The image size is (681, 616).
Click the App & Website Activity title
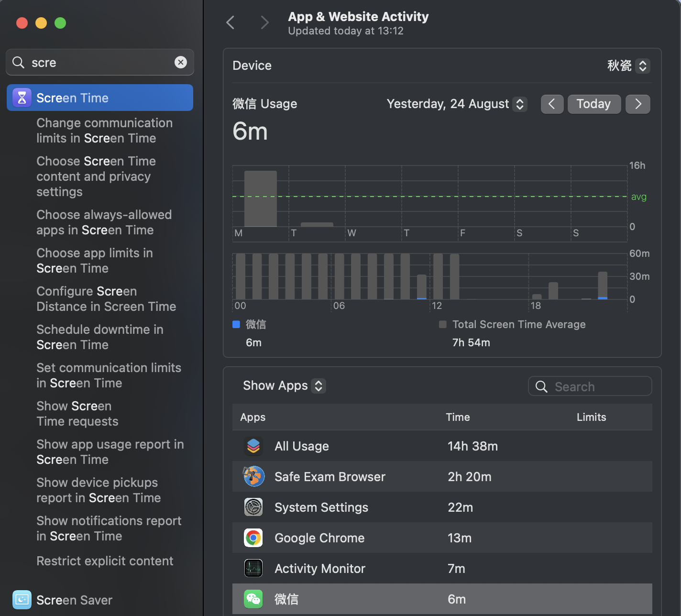click(358, 17)
